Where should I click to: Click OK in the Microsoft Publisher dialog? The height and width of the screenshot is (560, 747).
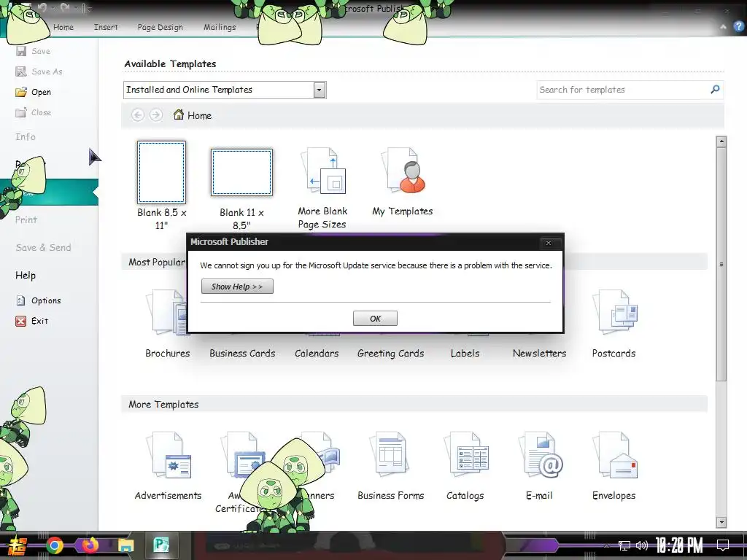click(375, 319)
